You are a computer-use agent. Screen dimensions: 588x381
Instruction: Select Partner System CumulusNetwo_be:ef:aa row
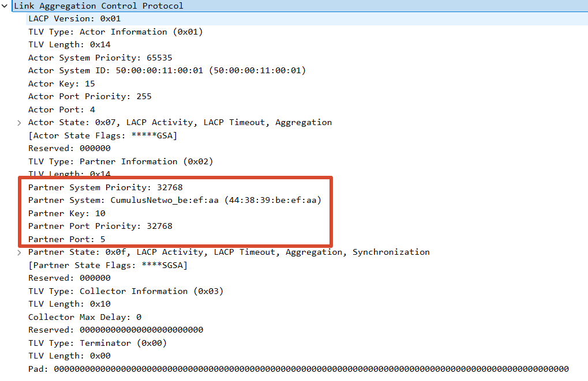[x=175, y=200]
